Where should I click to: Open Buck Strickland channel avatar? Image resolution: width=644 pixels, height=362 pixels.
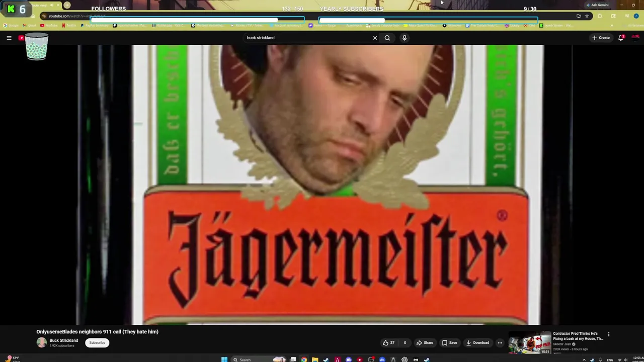[41, 343]
